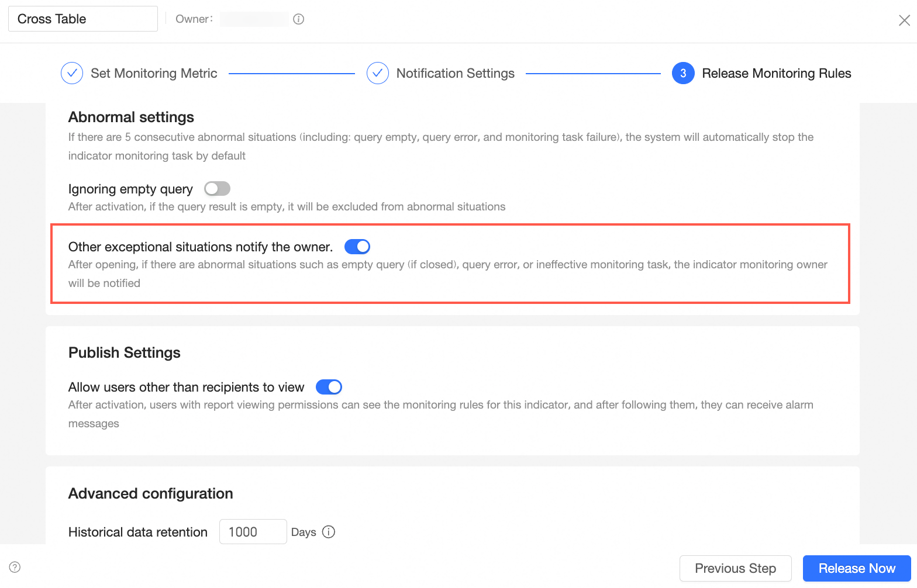
Task: Close the monitoring dialog with X
Action: (x=904, y=20)
